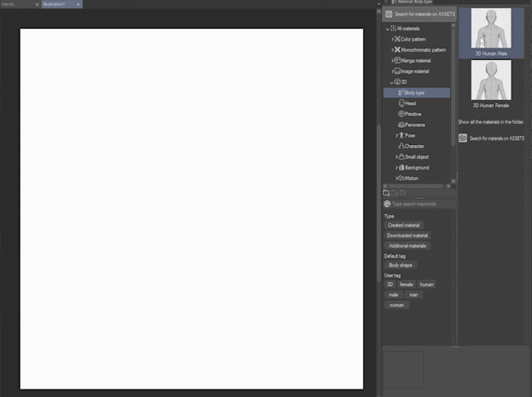Collapse the All materials tree node
532x397 pixels.
point(387,29)
